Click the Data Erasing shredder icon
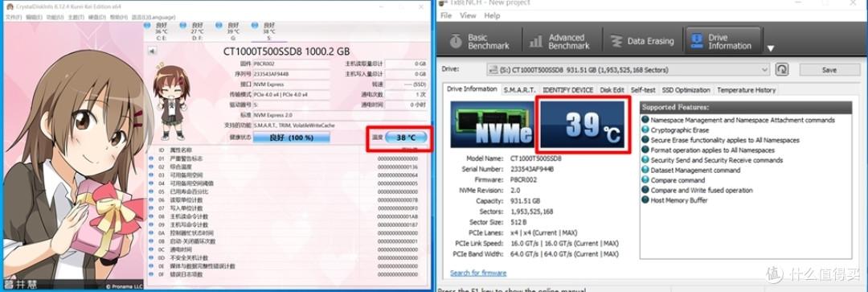The width and height of the screenshot is (868, 292). tap(616, 41)
